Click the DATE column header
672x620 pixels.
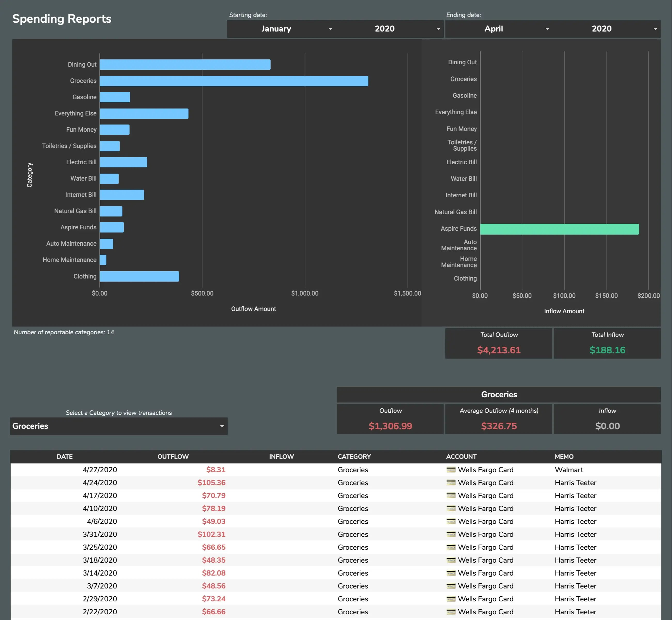tap(64, 457)
